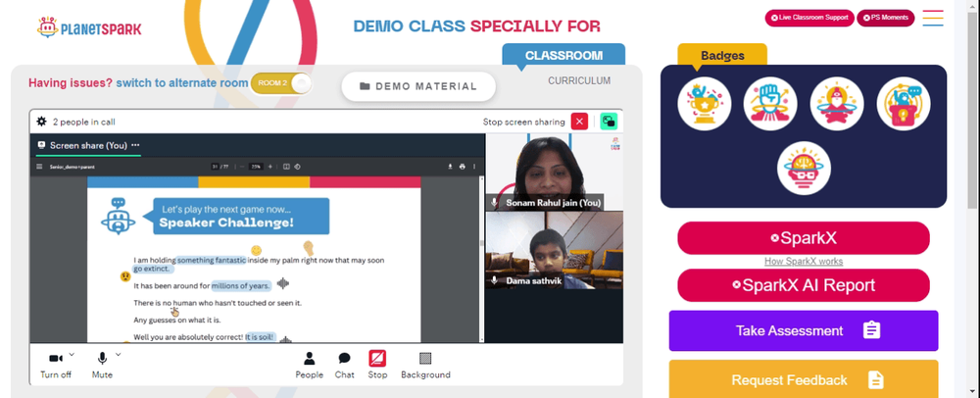Click Take Assessment button

(804, 330)
